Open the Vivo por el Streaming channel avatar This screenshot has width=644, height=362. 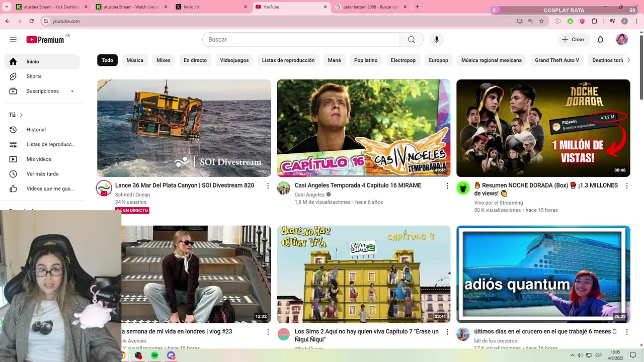point(463,188)
